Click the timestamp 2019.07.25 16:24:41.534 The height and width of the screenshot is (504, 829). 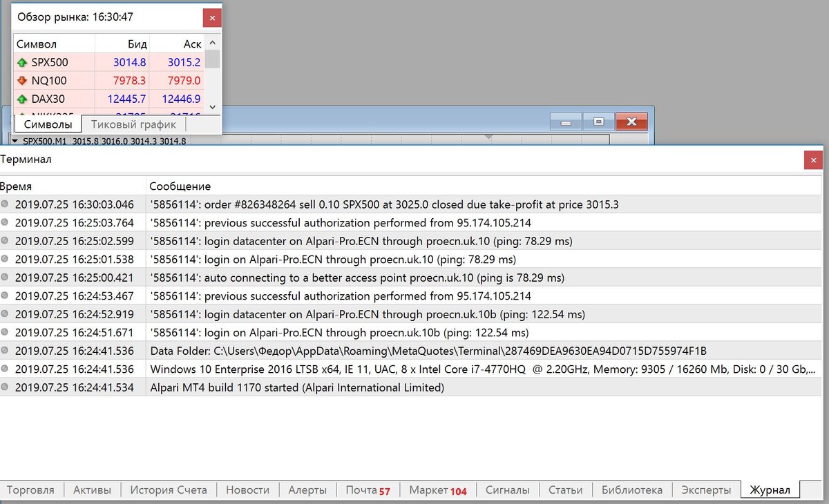(x=75, y=387)
